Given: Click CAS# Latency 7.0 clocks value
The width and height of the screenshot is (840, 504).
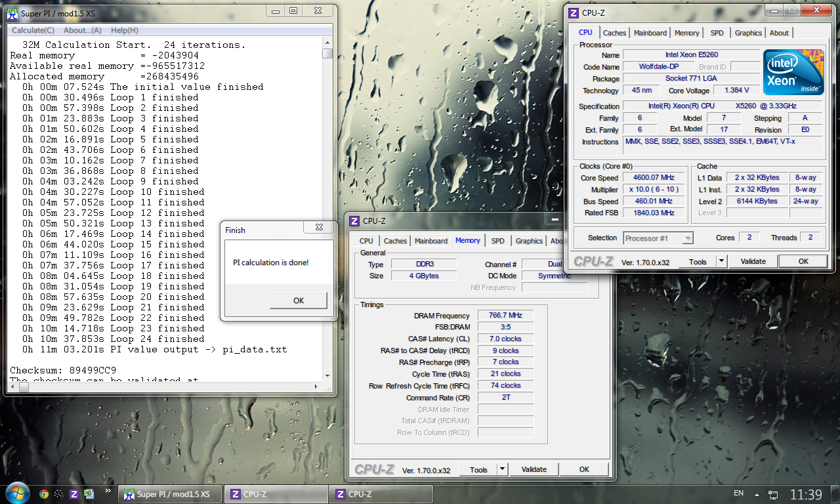Looking at the screenshot, I should (505, 339).
